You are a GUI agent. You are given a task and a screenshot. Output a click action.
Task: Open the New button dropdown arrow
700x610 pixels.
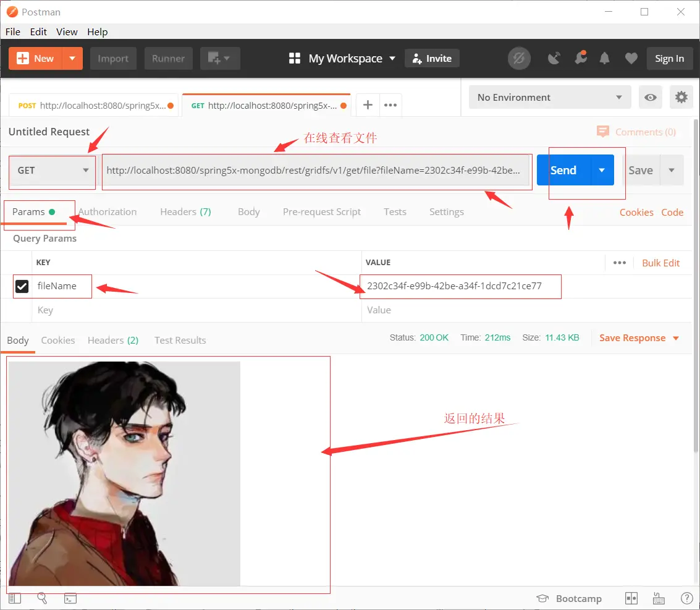point(72,59)
